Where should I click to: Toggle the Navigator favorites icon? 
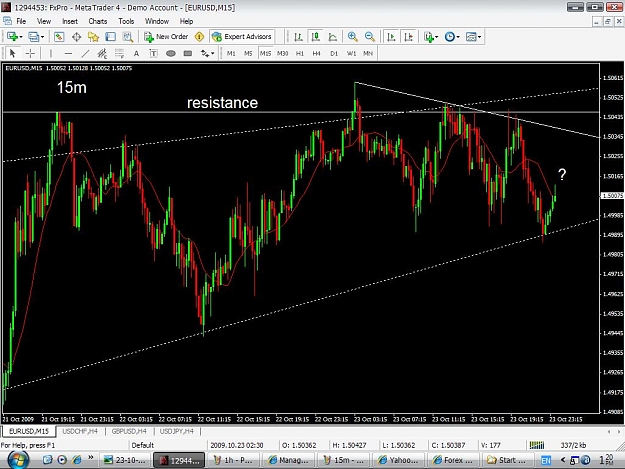93,37
